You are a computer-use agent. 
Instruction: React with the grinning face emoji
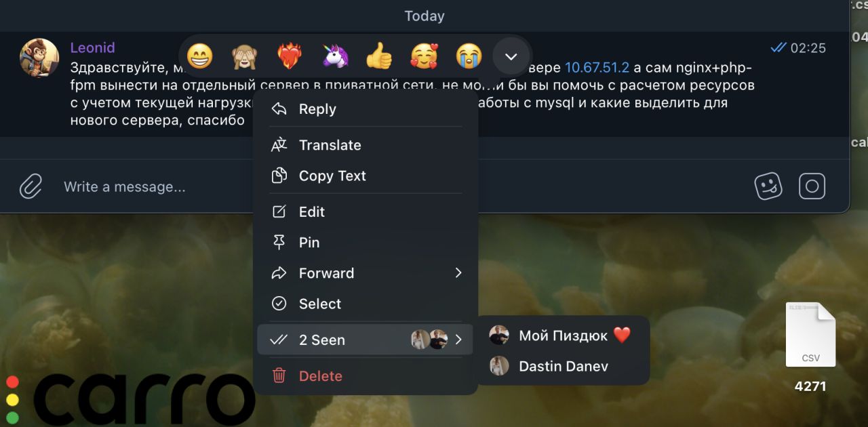(199, 56)
